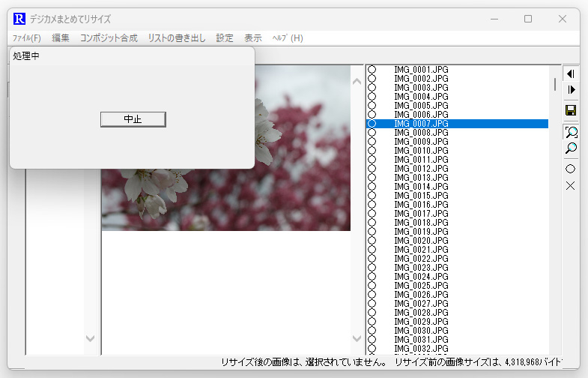The height and width of the screenshot is (378, 588).
Task: Toggle the circle mark beside IMG_0020.JPG
Action: click(372, 241)
